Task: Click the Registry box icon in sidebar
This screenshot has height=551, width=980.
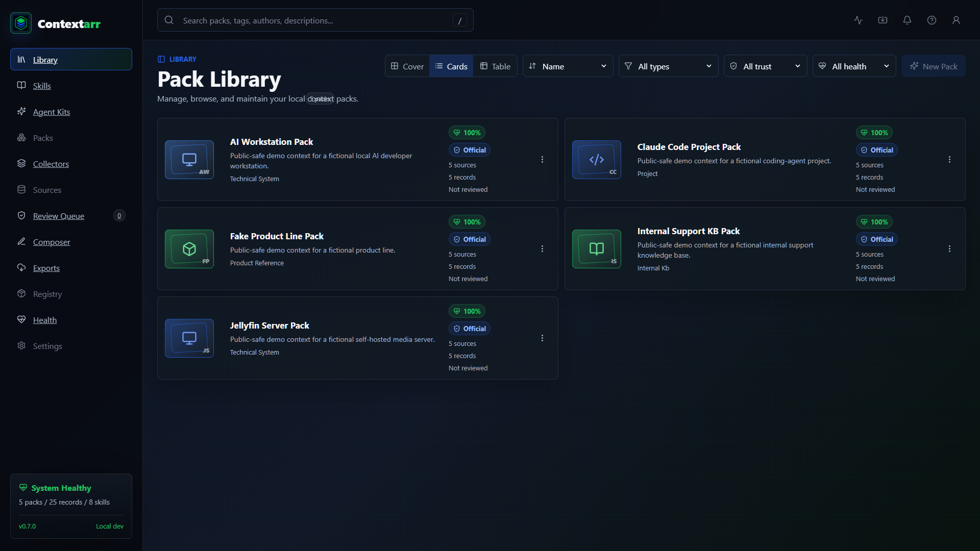Action: [21, 293]
